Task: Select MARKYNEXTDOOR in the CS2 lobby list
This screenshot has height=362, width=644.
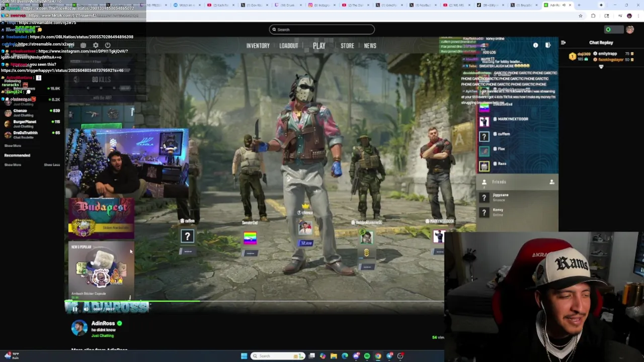Action: [517, 121]
